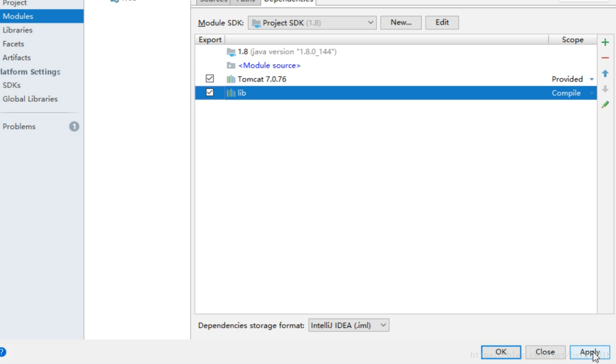Click the Apply button
The image size is (616, 364).
coord(590,352)
